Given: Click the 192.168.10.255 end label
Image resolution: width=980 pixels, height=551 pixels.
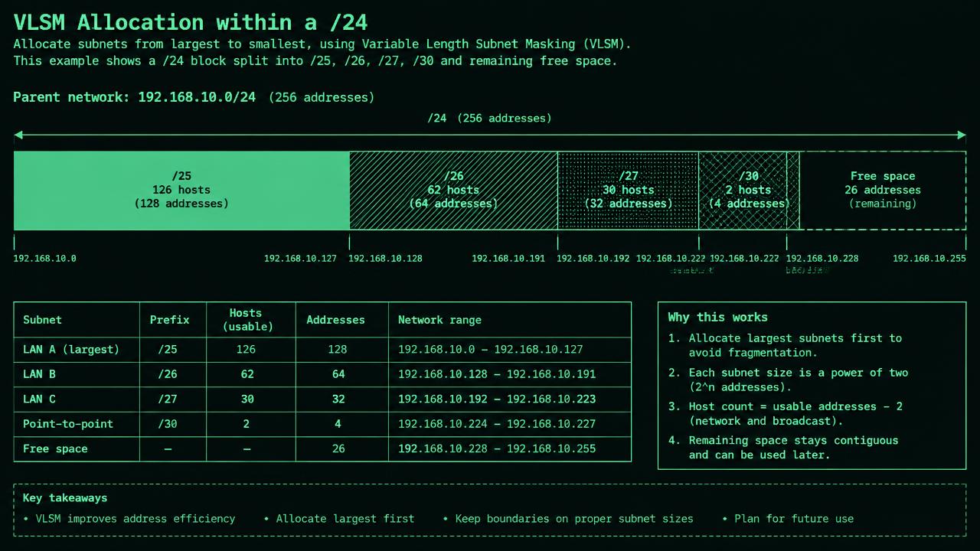Looking at the screenshot, I should 929,259.
